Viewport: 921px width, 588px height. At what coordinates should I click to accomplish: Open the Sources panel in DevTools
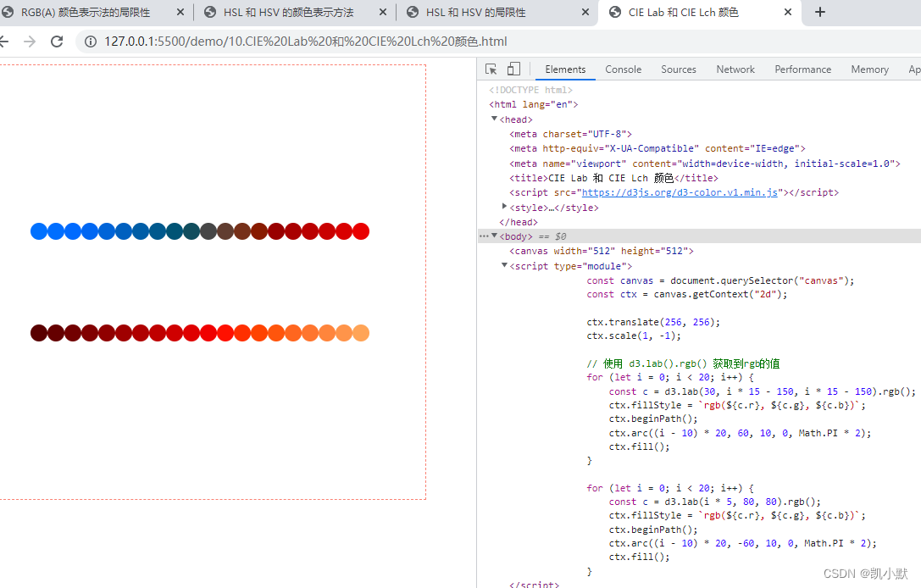tap(679, 69)
